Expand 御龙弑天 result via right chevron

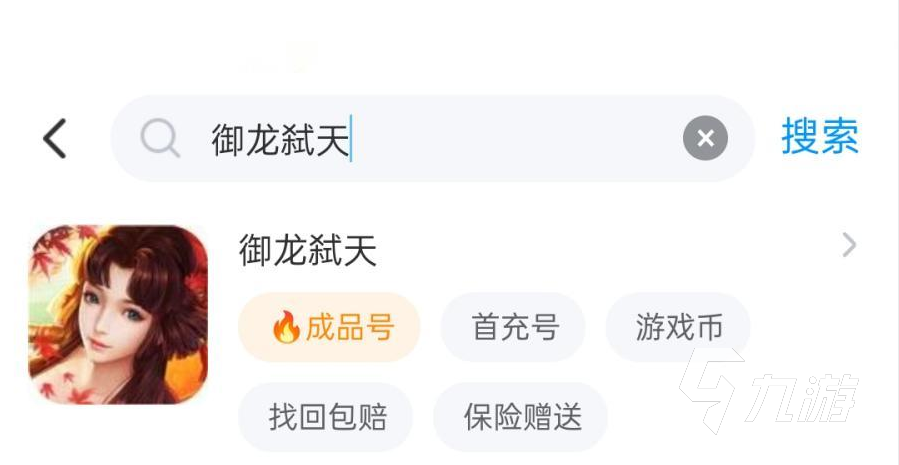[849, 245]
